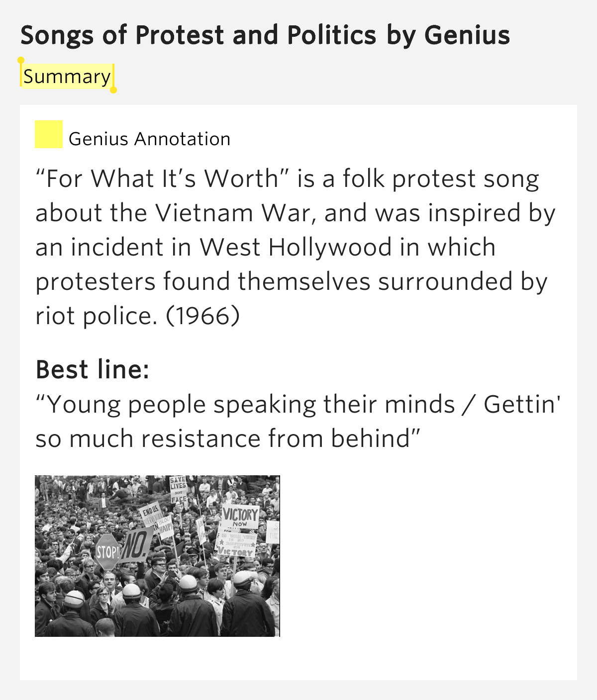
Task: Click the SAVE LIVES sign in photo
Action: 178,490
